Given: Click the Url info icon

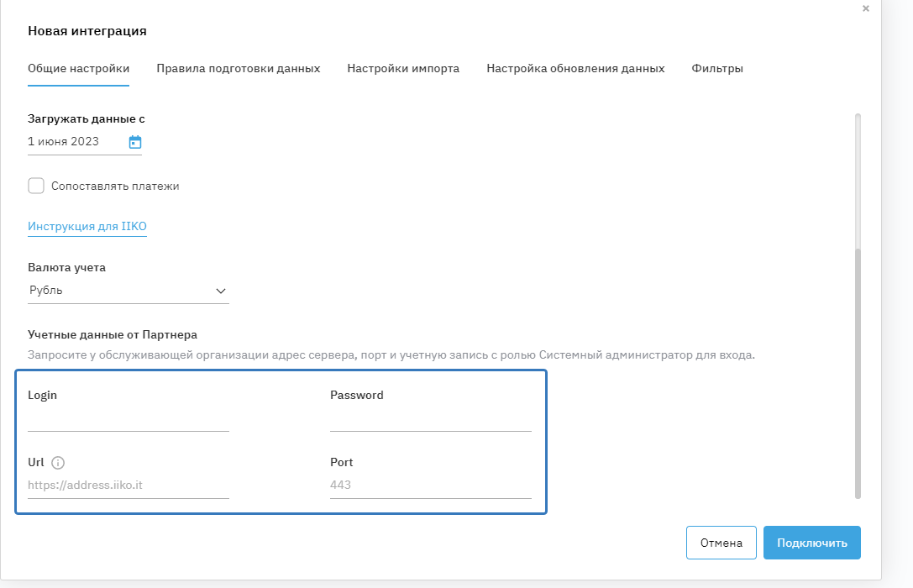Looking at the screenshot, I should pyautogui.click(x=58, y=463).
